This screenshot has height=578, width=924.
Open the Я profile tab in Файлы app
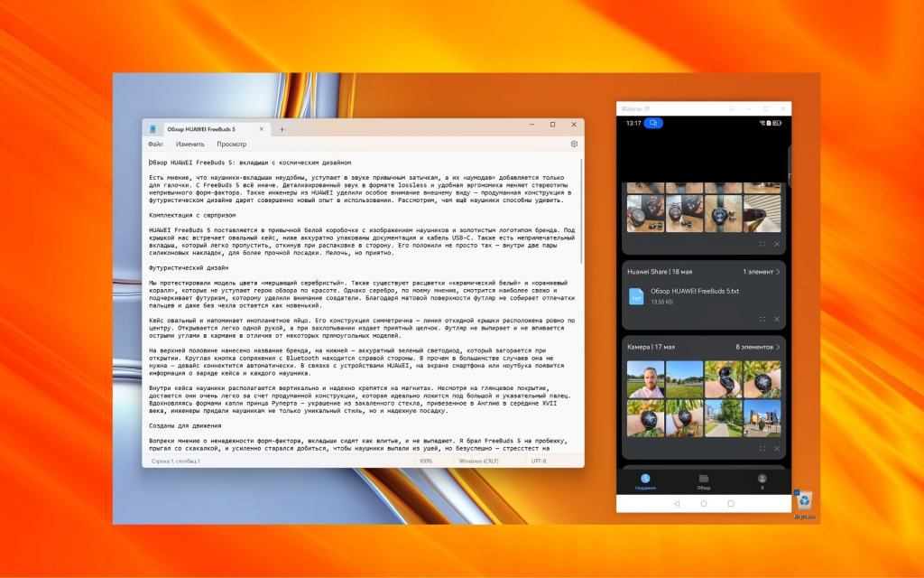762,482
